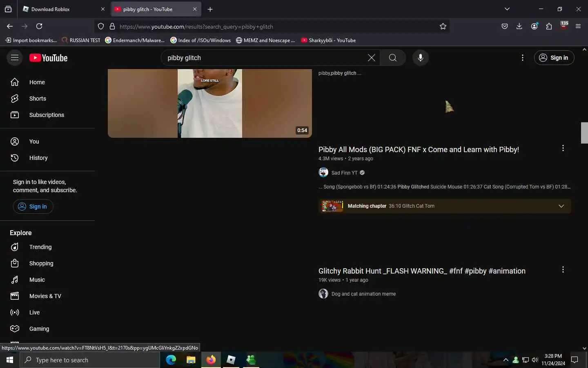Open Sharkyyb0i - YouTube bookmark
This screenshot has height=368, width=588.
pos(328,40)
